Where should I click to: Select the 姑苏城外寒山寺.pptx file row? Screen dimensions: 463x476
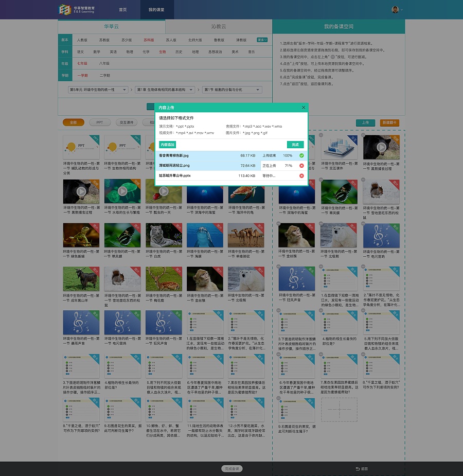(x=232, y=175)
